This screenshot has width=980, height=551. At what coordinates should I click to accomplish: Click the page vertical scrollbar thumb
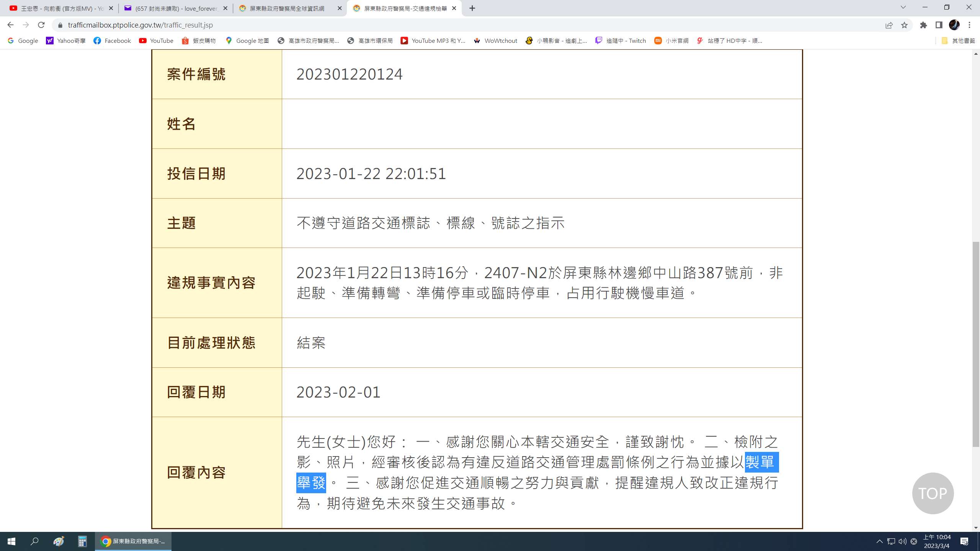click(x=976, y=344)
